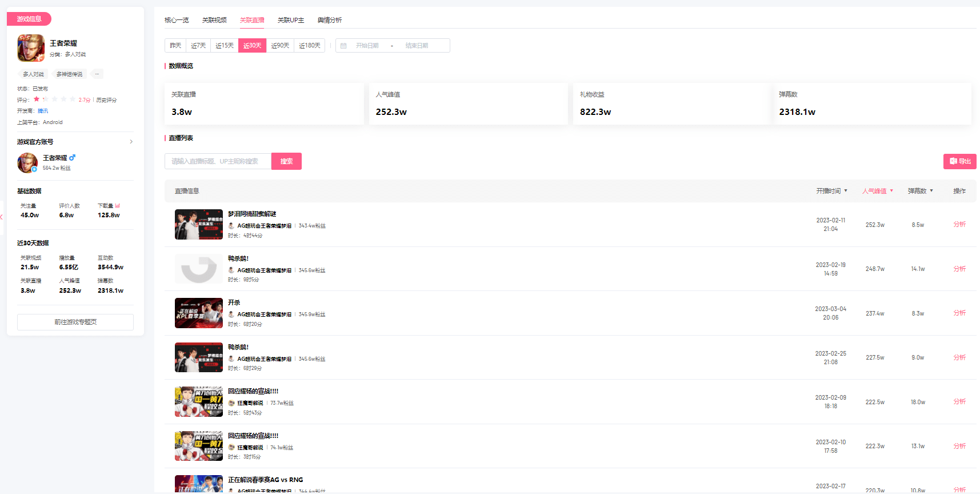Image resolution: width=980 pixels, height=494 pixels.
Task: Click the gender badge next to 王者荣耀 account
Action: [73, 158]
